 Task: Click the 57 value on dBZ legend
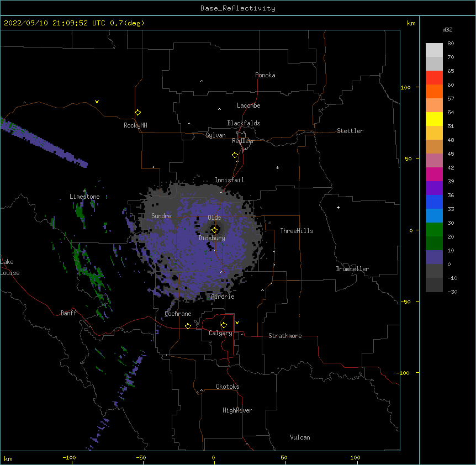click(451, 99)
